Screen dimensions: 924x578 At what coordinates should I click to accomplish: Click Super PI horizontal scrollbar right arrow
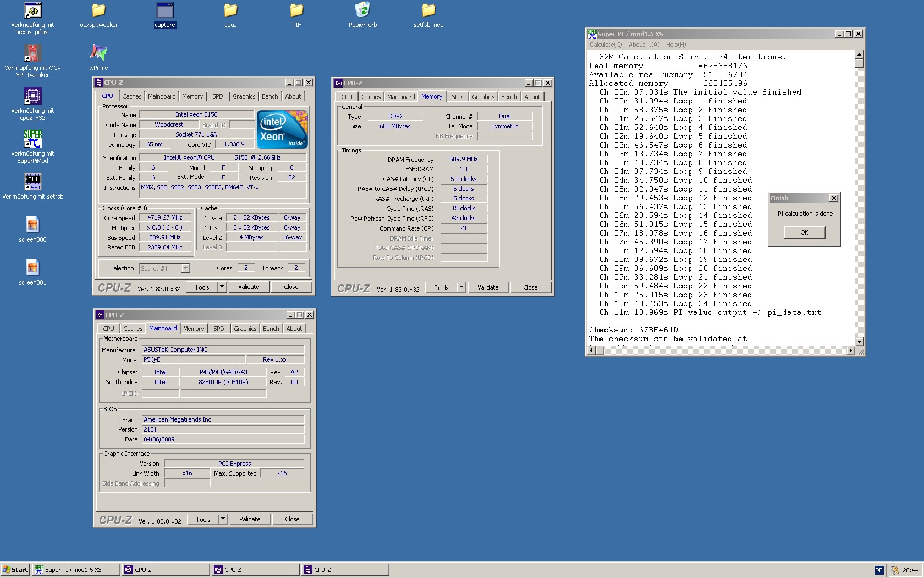click(851, 351)
